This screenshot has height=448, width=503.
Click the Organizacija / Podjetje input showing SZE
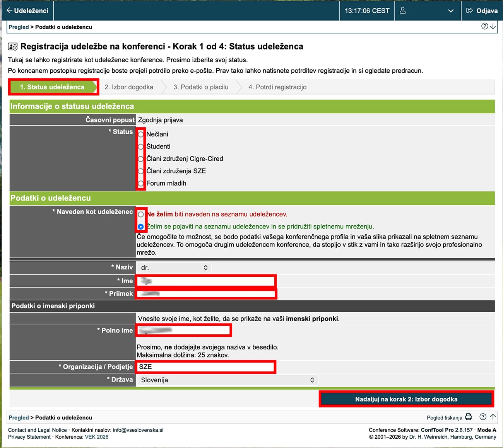(205, 366)
